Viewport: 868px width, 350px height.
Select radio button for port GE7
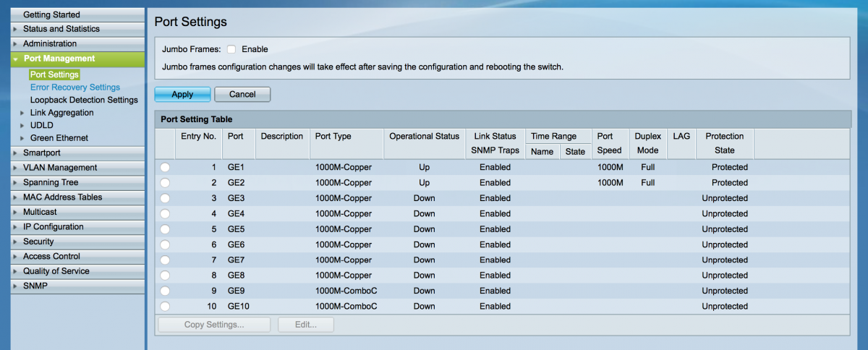(x=165, y=260)
